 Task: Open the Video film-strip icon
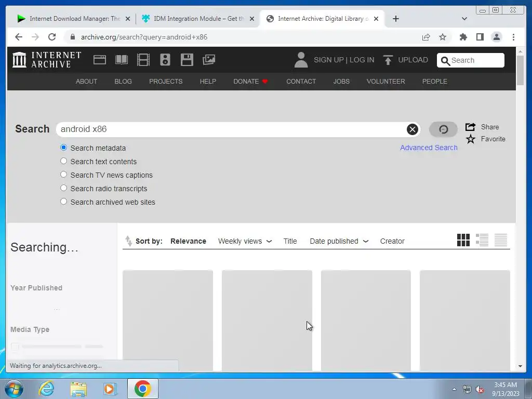143,60
